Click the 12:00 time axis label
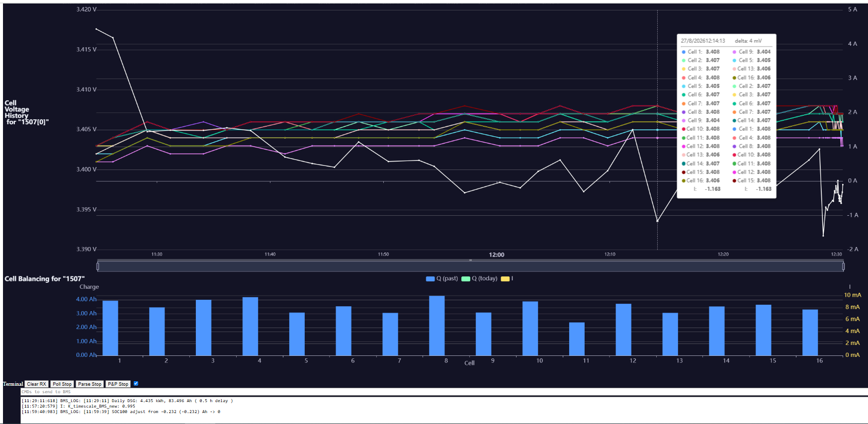The width and height of the screenshot is (868, 424). (497, 254)
